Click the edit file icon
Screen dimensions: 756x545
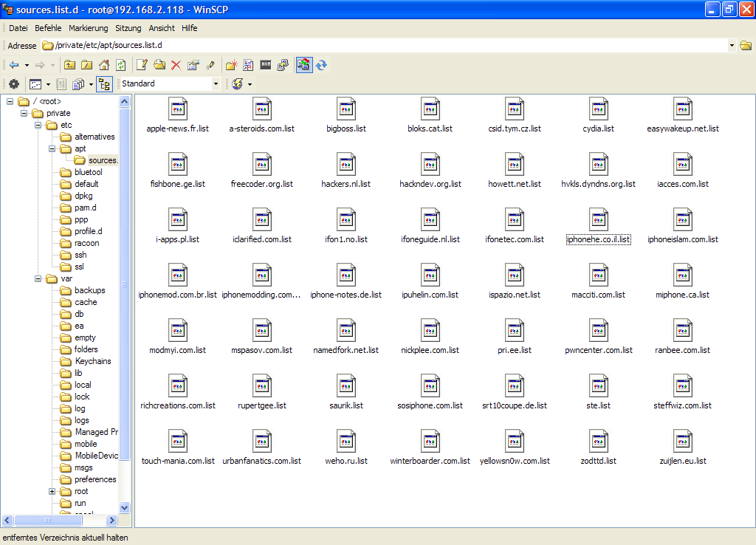(142, 65)
